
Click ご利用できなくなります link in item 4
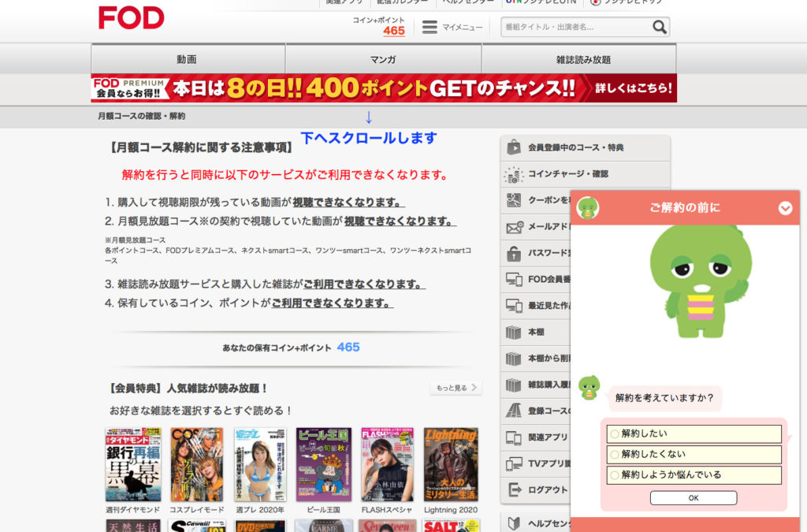pos(332,303)
